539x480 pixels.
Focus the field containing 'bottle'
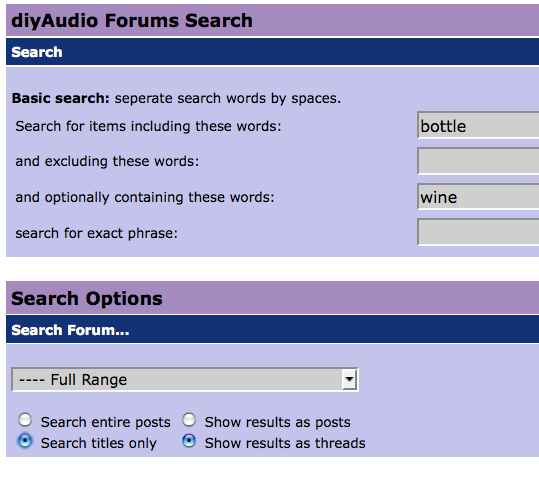(x=478, y=126)
